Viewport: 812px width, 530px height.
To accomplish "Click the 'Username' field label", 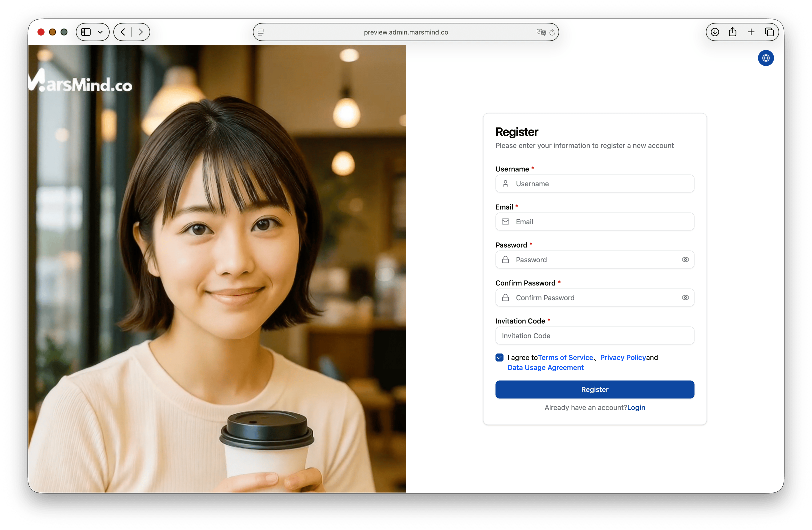I will [512, 169].
